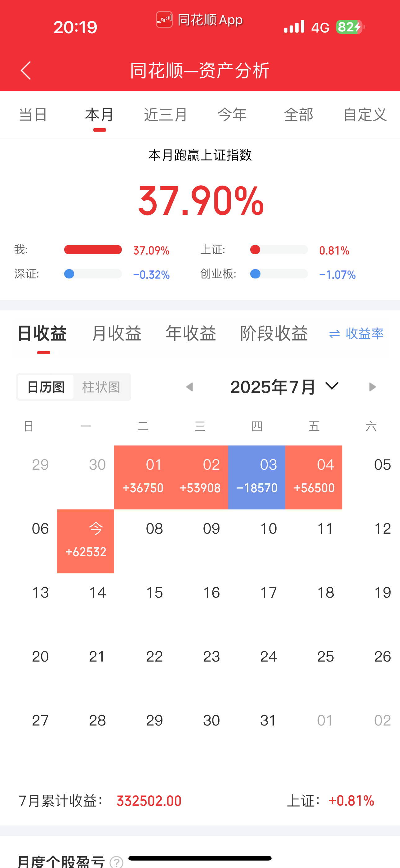Viewport: 400px width, 868px height.
Task: Go to the previous month arrow
Action: 189,387
